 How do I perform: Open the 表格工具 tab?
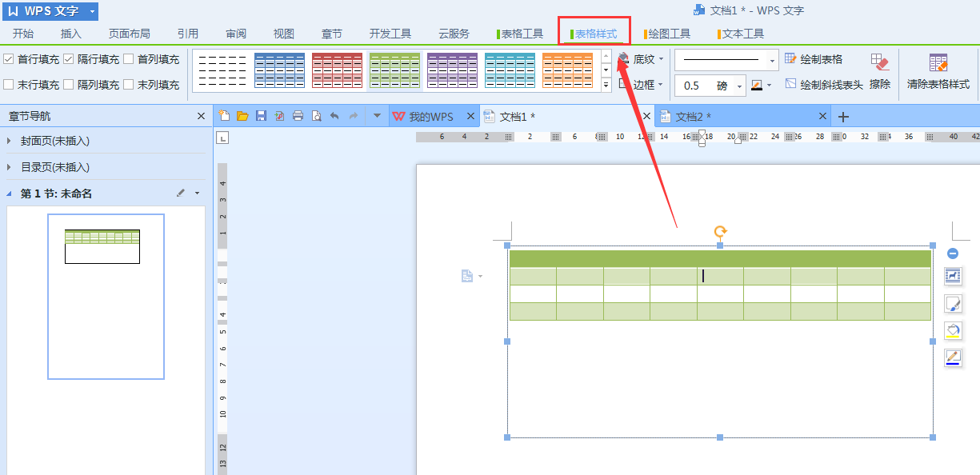point(520,34)
